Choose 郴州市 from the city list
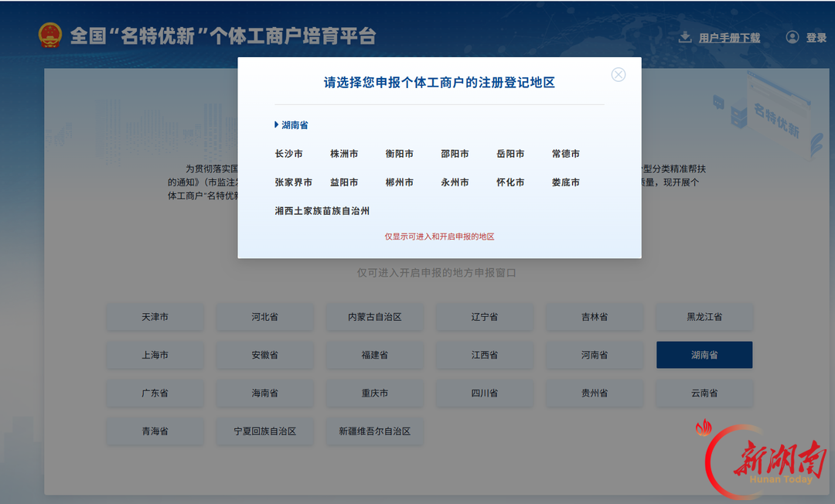The image size is (835, 504). click(x=400, y=182)
